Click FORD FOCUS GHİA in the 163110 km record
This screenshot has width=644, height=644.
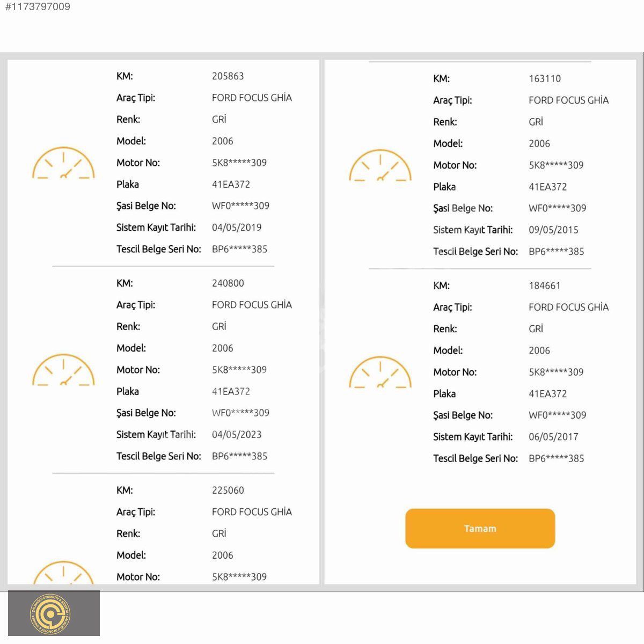point(569,100)
